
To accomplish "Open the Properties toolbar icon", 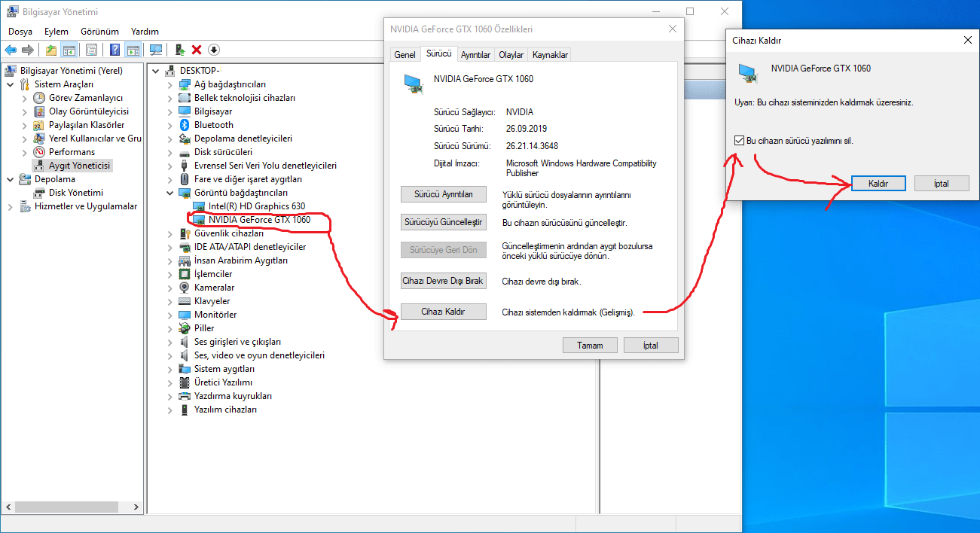I will (91, 50).
